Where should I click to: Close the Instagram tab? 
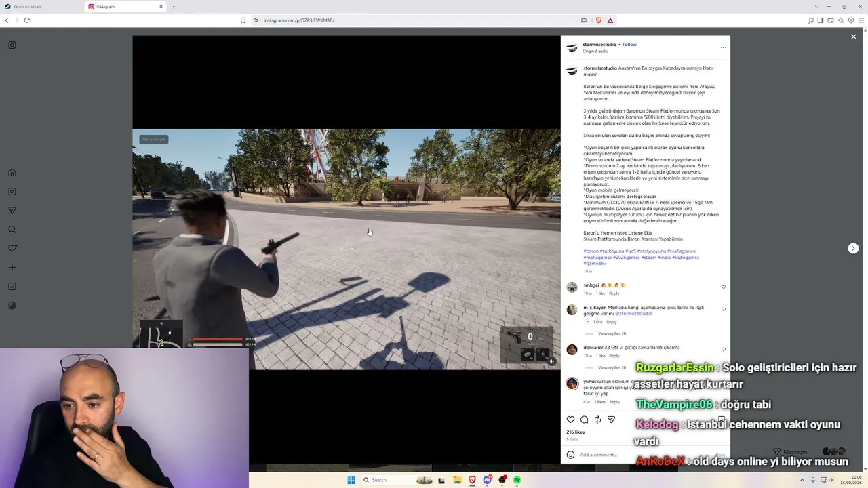click(161, 7)
